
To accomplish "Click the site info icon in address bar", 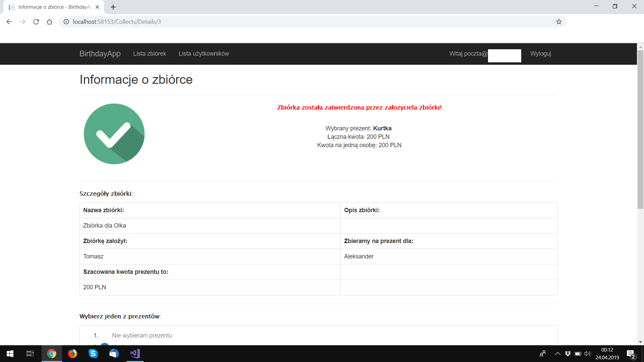I will (x=66, y=22).
